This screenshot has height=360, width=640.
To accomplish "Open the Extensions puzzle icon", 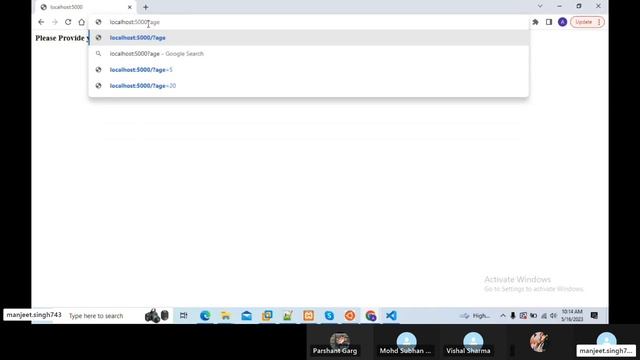I will (x=536, y=22).
